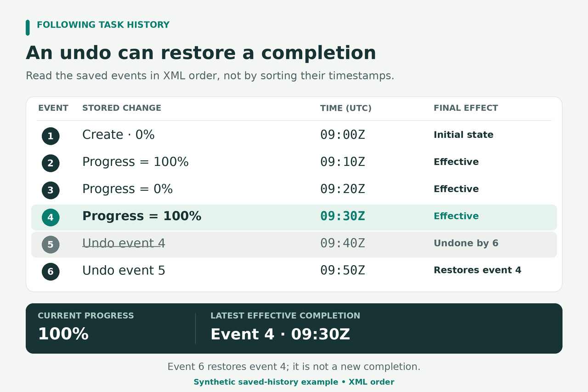Click the 09:40Z timestamp
Image resolution: width=588 pixels, height=392 pixels.
point(343,243)
